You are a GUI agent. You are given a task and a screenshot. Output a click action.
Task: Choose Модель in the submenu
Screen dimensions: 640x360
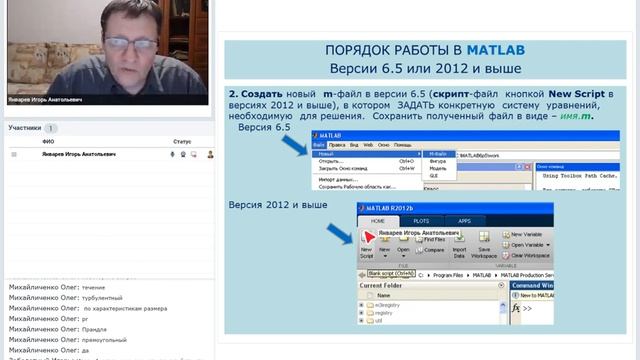click(x=439, y=168)
